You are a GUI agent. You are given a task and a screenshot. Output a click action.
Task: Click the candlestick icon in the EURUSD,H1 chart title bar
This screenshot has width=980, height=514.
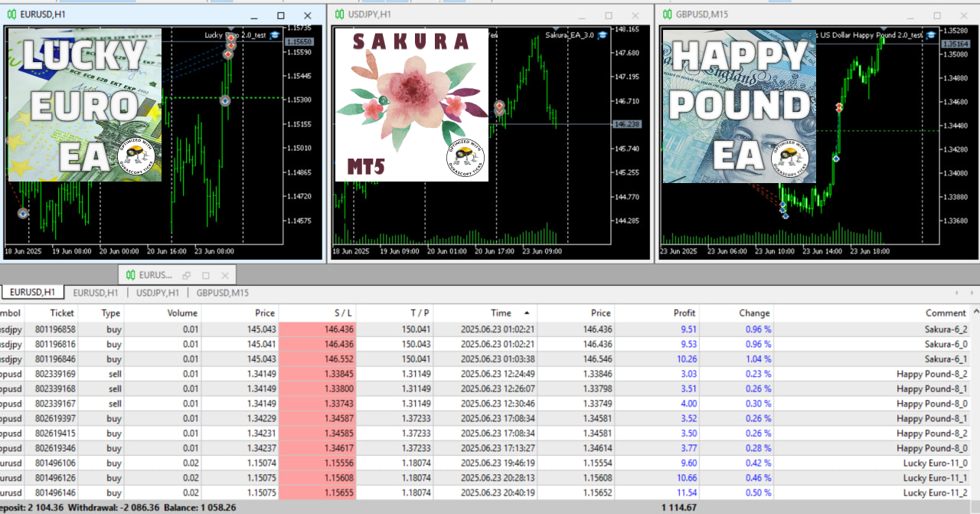pos(11,15)
